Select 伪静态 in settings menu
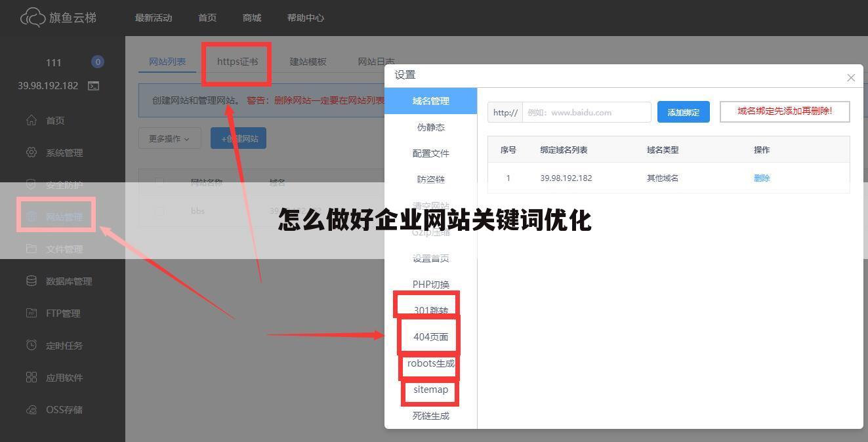 click(430, 127)
